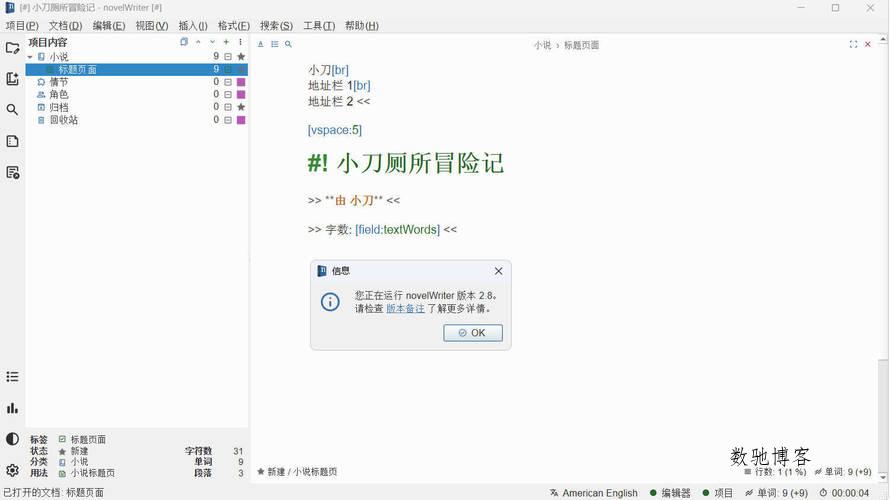
Task: Click the 编辑器 status indicator
Action: point(670,493)
